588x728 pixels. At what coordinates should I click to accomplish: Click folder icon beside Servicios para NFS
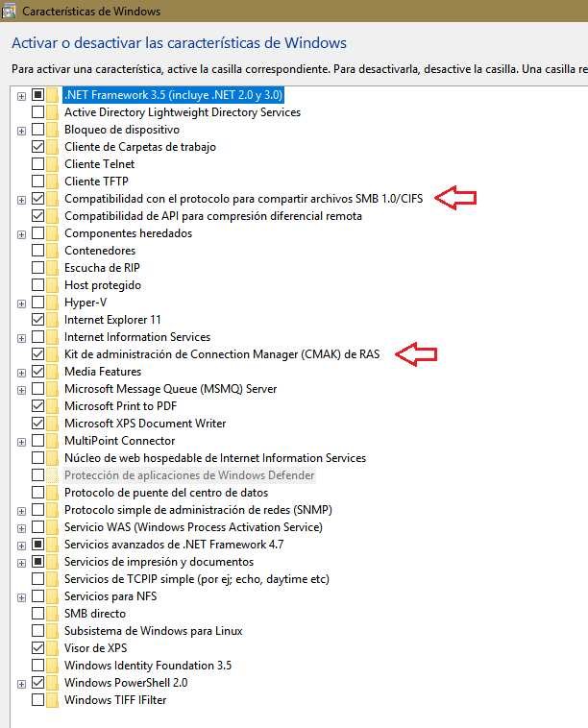[x=53, y=596]
